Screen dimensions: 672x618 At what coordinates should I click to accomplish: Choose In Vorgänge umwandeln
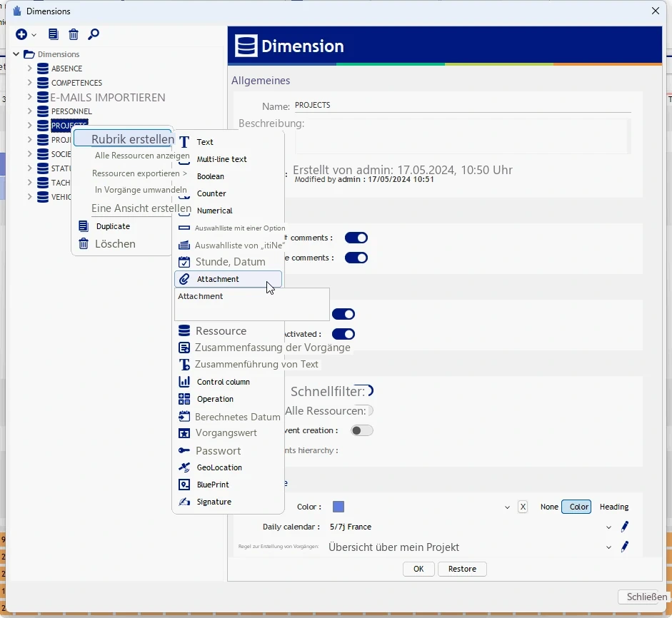click(x=141, y=190)
